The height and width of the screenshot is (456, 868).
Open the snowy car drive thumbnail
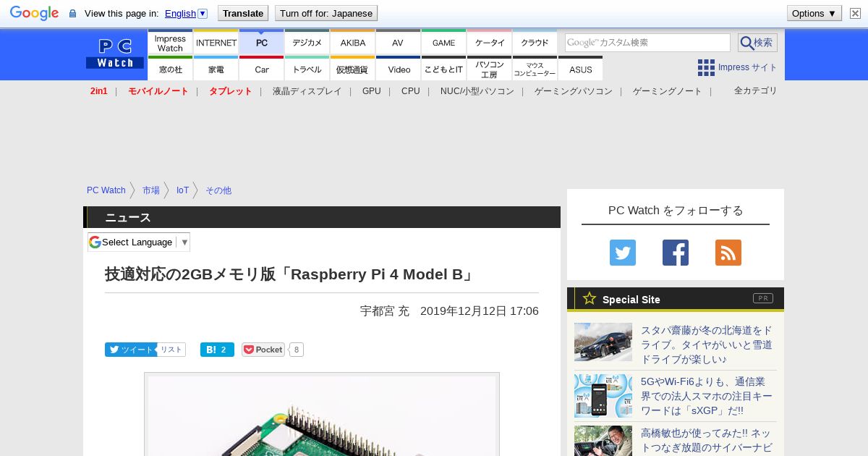(603, 342)
